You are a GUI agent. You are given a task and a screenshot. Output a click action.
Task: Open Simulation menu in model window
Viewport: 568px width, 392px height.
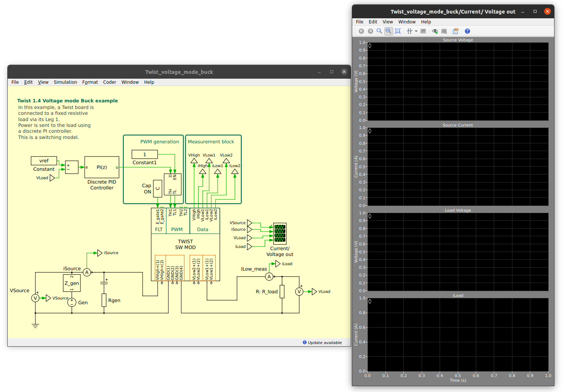click(65, 82)
